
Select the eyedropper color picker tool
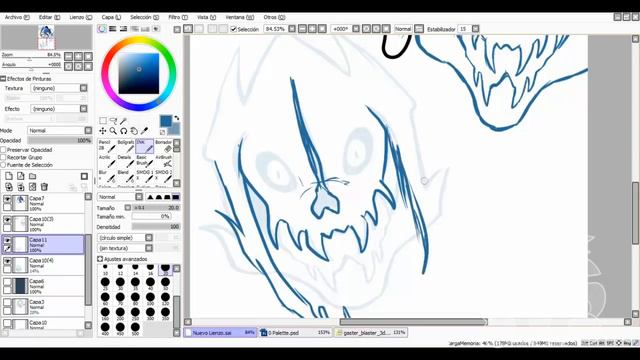[144, 131]
